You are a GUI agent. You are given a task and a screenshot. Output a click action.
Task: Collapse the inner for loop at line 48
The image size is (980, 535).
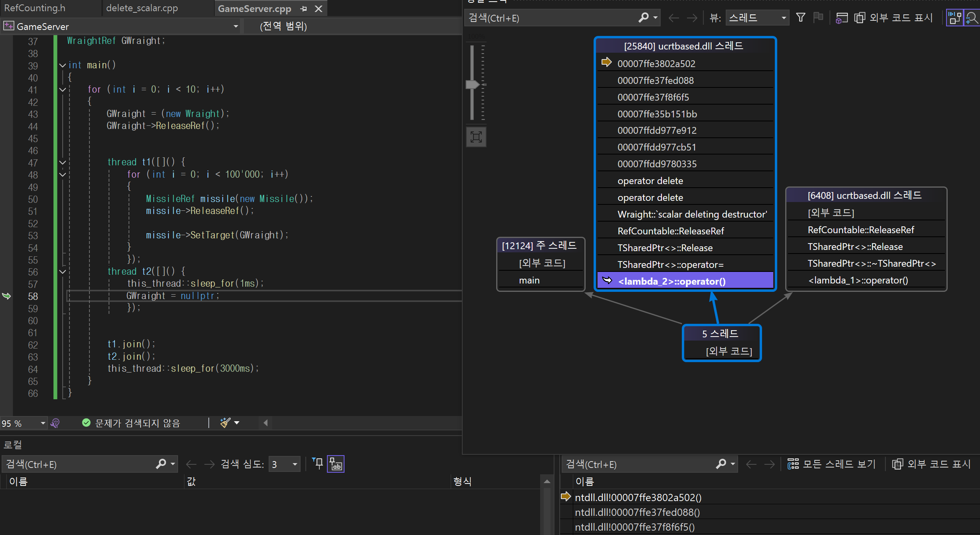(63, 174)
